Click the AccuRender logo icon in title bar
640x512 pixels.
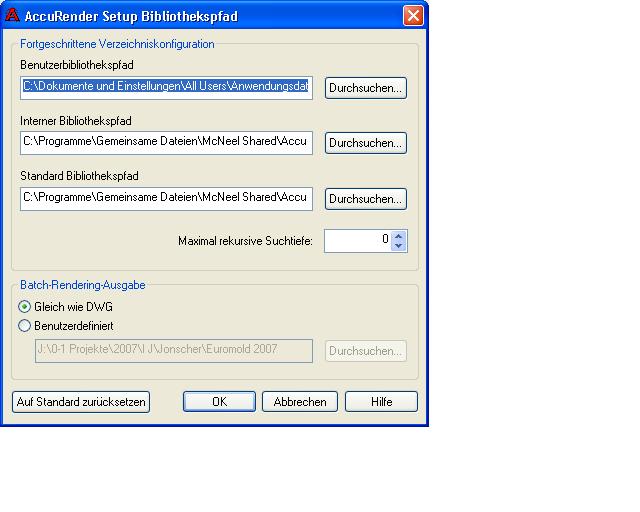tap(12, 16)
